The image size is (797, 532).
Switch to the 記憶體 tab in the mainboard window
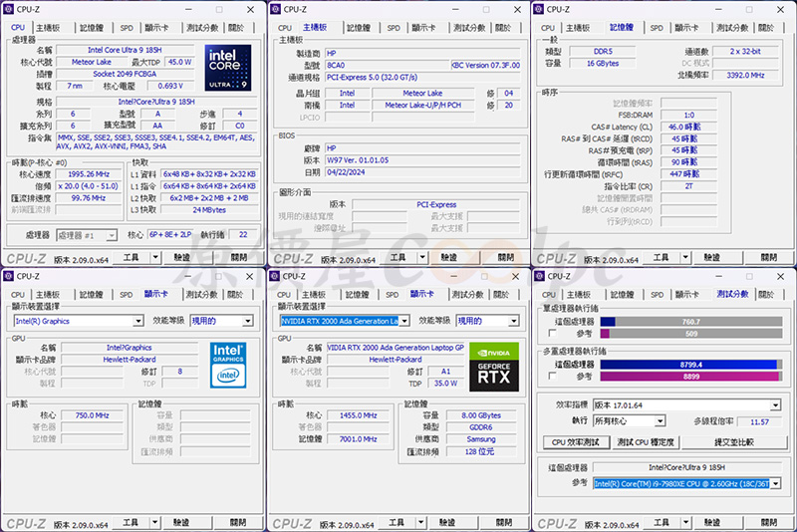click(359, 28)
